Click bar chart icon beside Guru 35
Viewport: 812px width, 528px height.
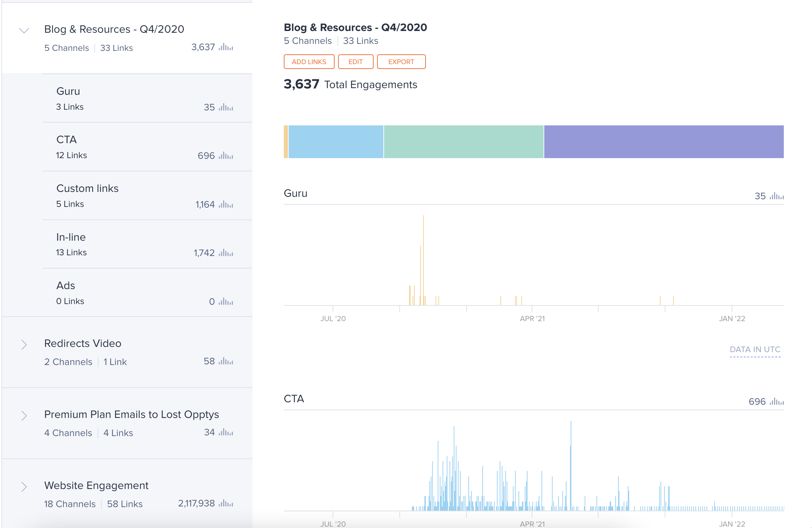226,107
